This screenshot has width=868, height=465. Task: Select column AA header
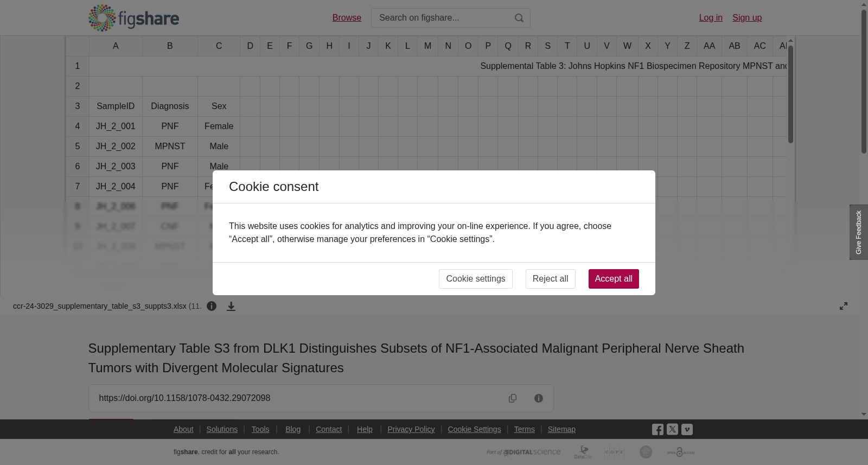[x=709, y=46]
